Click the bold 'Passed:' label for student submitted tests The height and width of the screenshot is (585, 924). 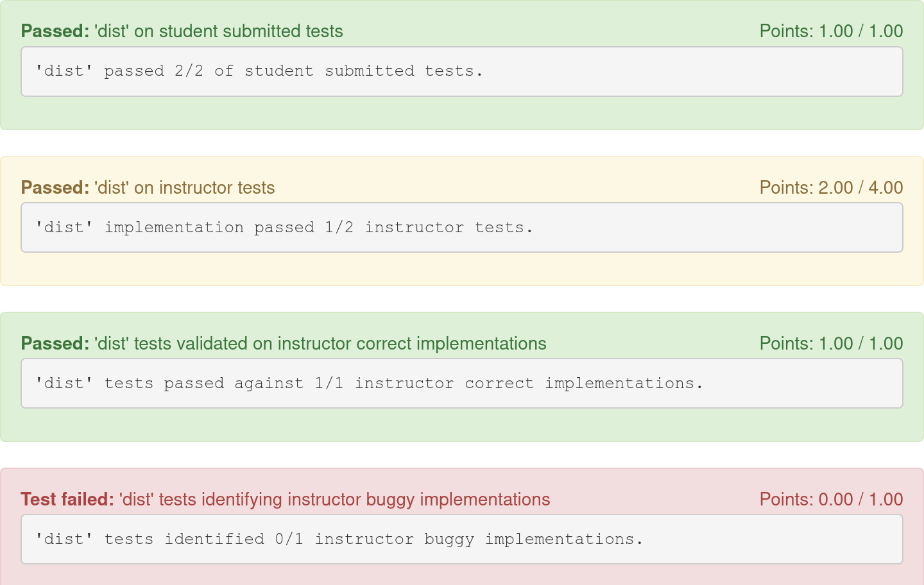(x=55, y=31)
